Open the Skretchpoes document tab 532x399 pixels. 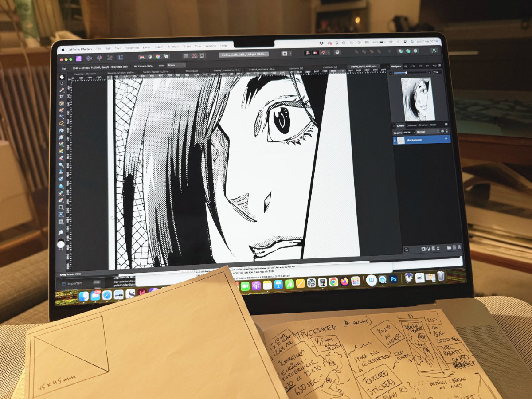click(192, 70)
